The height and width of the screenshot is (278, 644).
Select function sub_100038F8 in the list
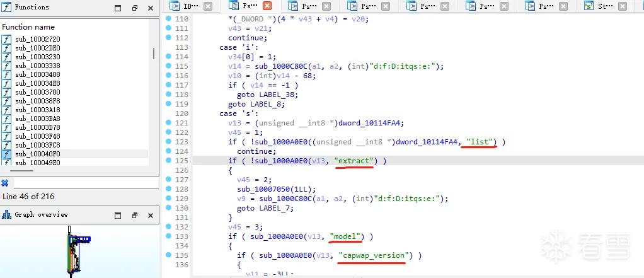(38, 101)
